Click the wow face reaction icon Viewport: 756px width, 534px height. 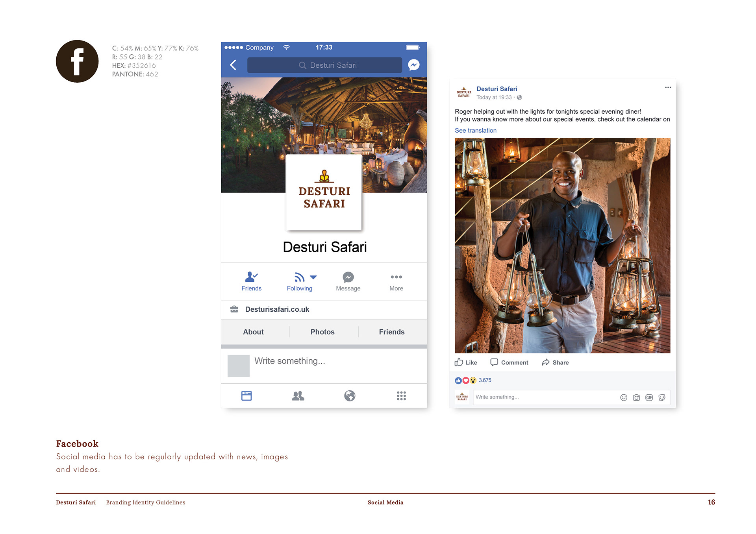click(x=473, y=381)
